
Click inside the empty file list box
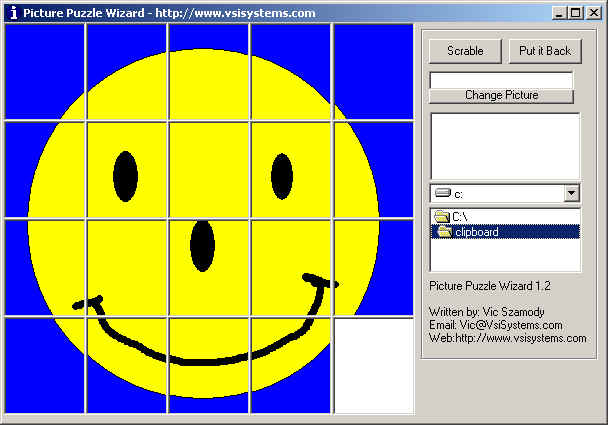tap(505, 146)
